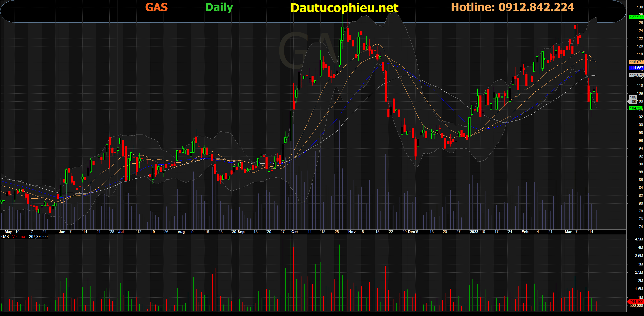Click the Aug label on date axis
Viewport: 644px width, 316px height.
(x=181, y=232)
